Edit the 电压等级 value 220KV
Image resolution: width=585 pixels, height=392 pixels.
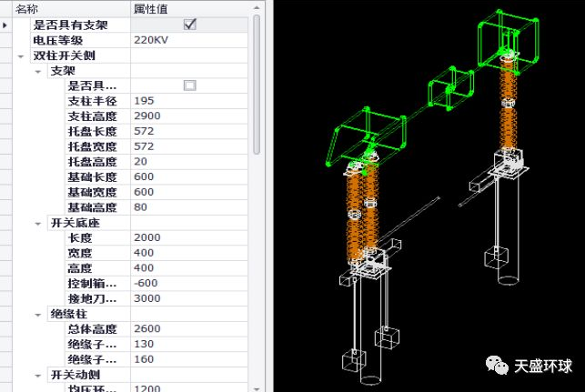point(189,40)
